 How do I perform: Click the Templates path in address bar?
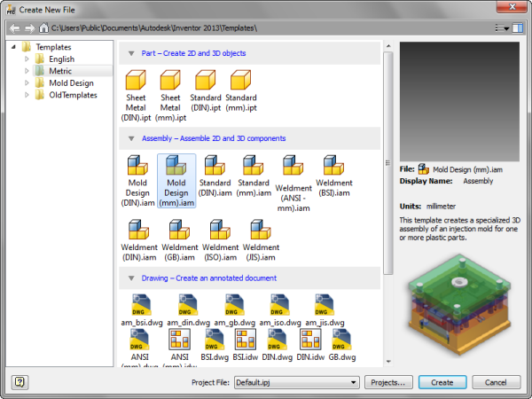pos(154,28)
